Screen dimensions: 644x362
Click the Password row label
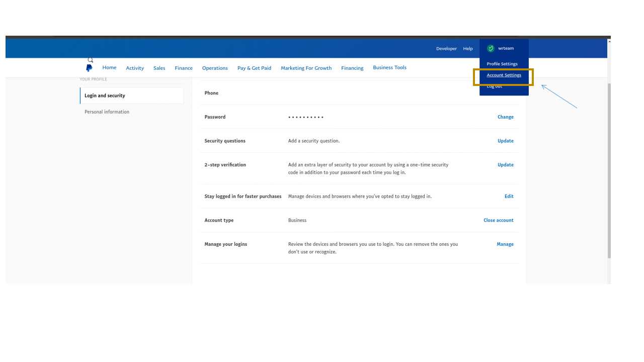click(x=215, y=117)
